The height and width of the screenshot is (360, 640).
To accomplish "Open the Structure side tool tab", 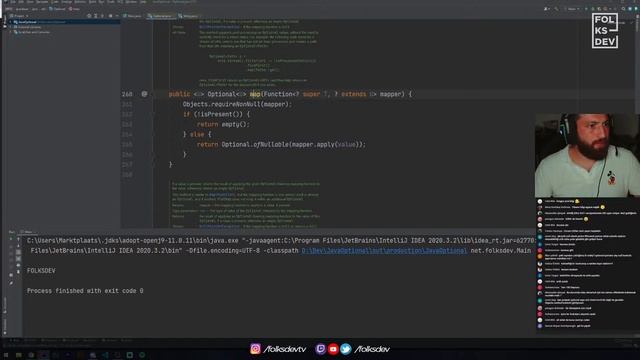I will [5, 305].
